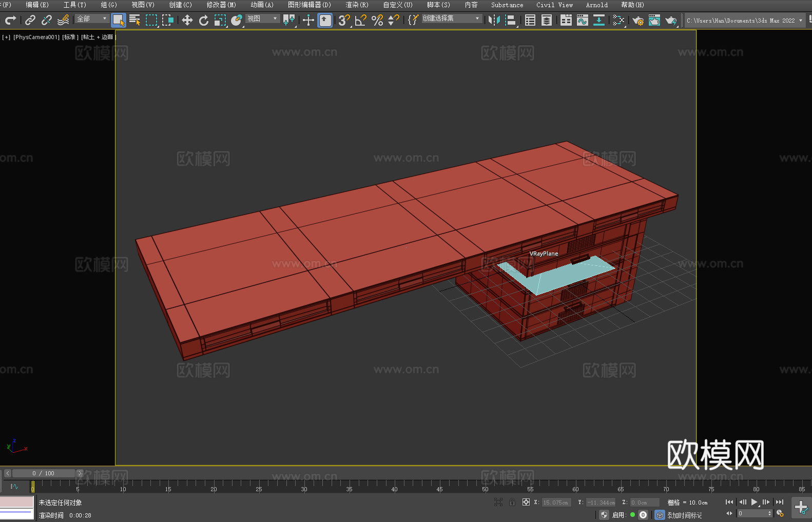Image resolution: width=812 pixels, height=522 pixels.
Task: Open the 创建(C) menu
Action: tap(180, 5)
